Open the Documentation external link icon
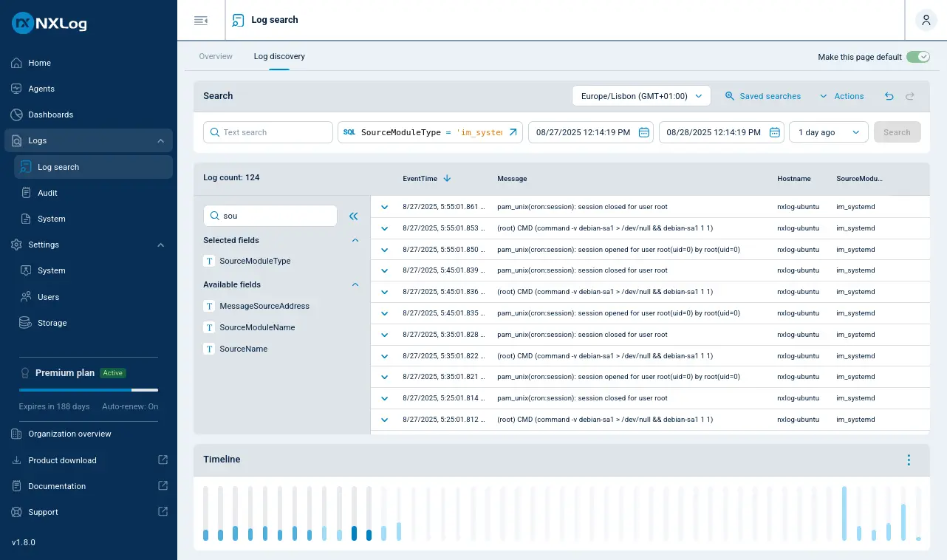The height and width of the screenshot is (560, 947). [x=163, y=485]
